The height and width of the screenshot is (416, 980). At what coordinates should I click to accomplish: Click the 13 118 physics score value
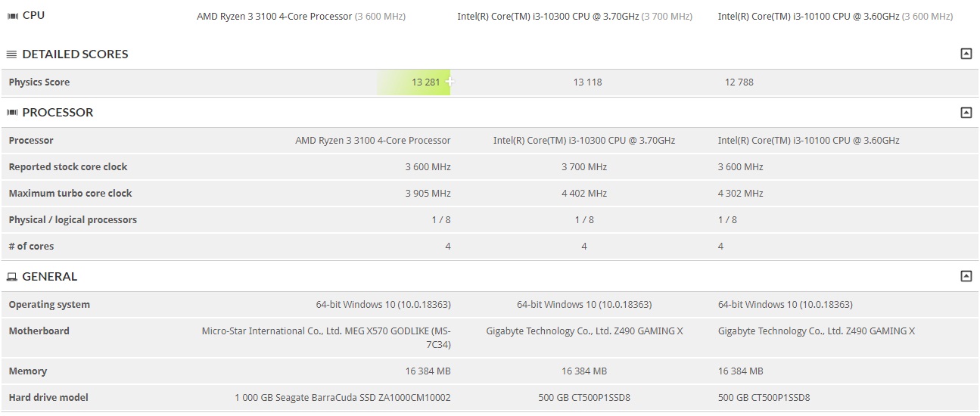point(587,82)
